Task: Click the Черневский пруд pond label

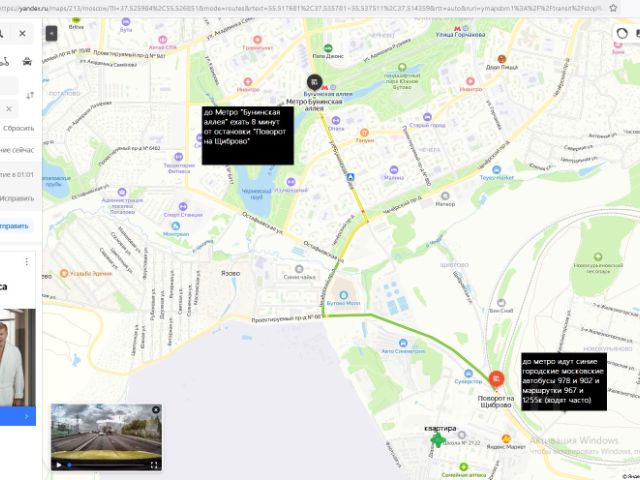Action: [257, 194]
